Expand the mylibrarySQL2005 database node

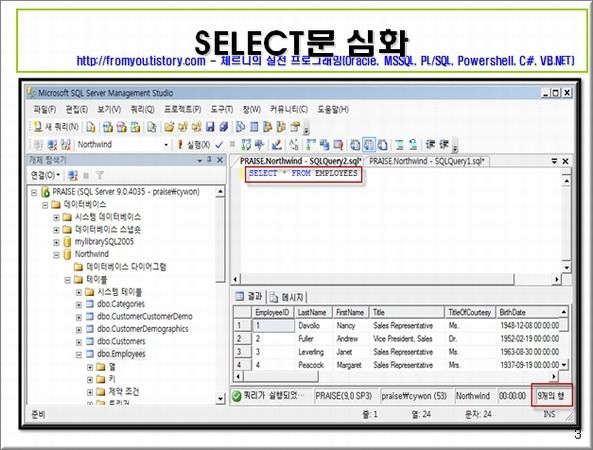[x=56, y=242]
